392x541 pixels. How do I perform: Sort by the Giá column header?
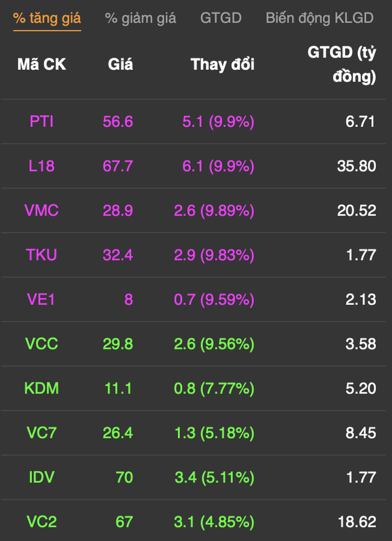[120, 64]
